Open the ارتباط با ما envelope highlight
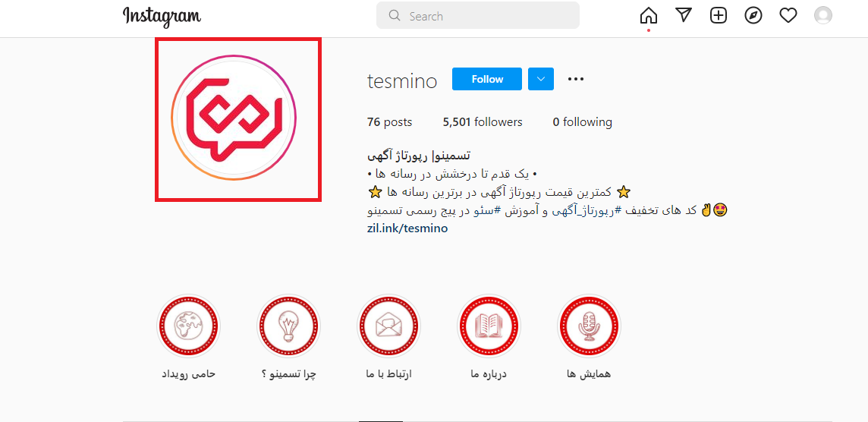This screenshot has width=868, height=422. (x=388, y=326)
